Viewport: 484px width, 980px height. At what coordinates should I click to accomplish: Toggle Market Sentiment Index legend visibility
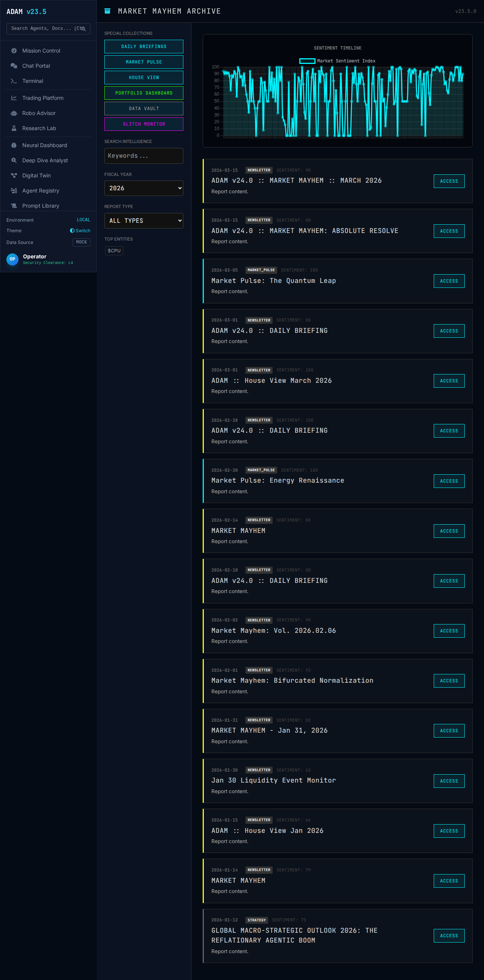(x=337, y=61)
